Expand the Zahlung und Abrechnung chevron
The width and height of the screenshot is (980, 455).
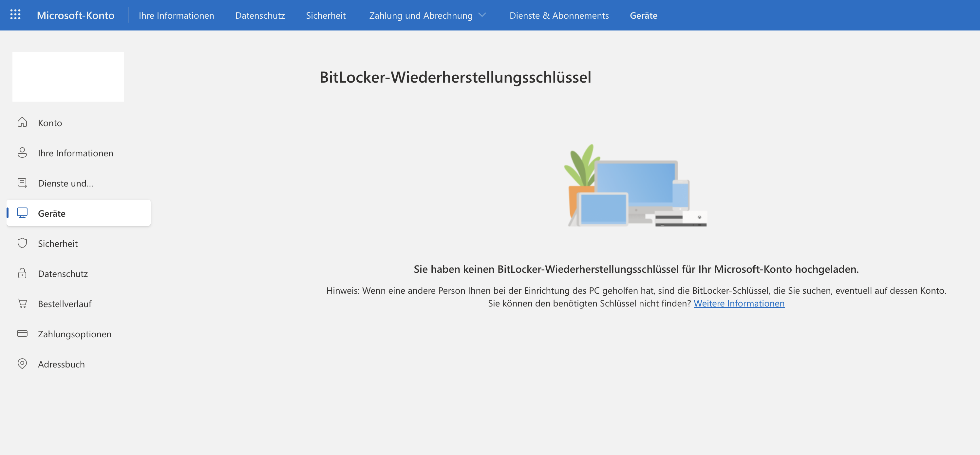pos(482,15)
